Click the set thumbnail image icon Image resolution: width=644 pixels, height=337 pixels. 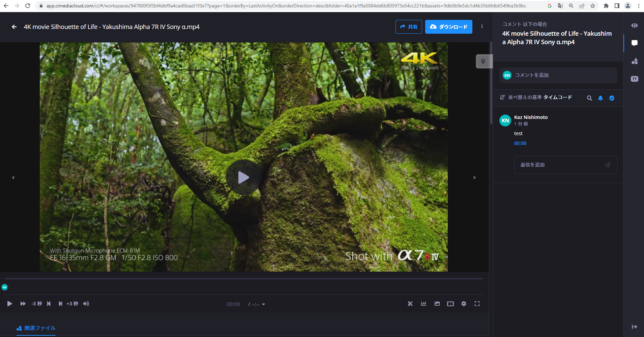tap(437, 304)
